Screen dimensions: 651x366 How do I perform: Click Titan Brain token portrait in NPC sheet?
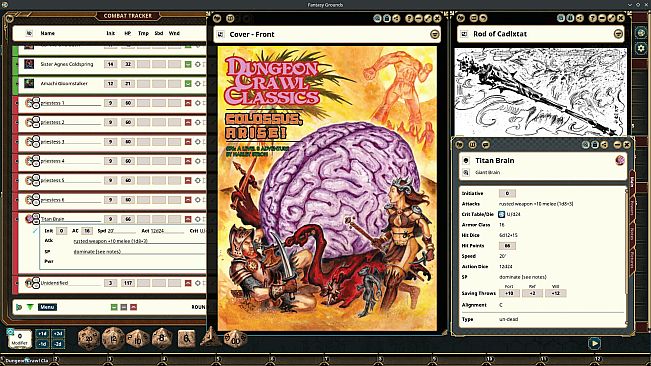coord(620,160)
